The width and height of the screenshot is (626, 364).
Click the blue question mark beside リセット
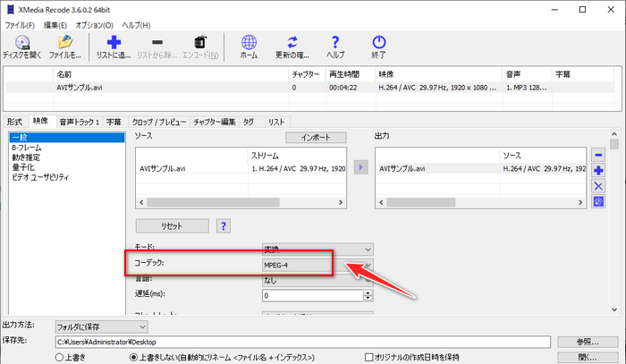coord(224,225)
